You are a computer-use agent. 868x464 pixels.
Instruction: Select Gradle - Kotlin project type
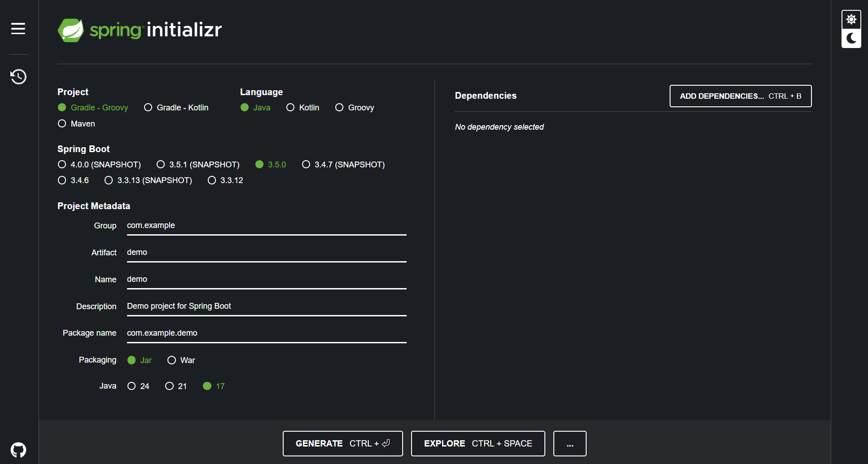176,108
